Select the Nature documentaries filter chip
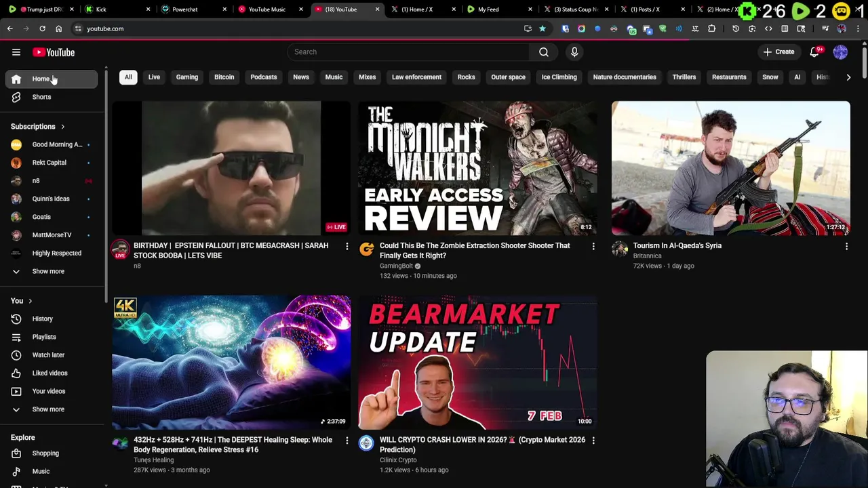868x488 pixels. pyautogui.click(x=625, y=77)
